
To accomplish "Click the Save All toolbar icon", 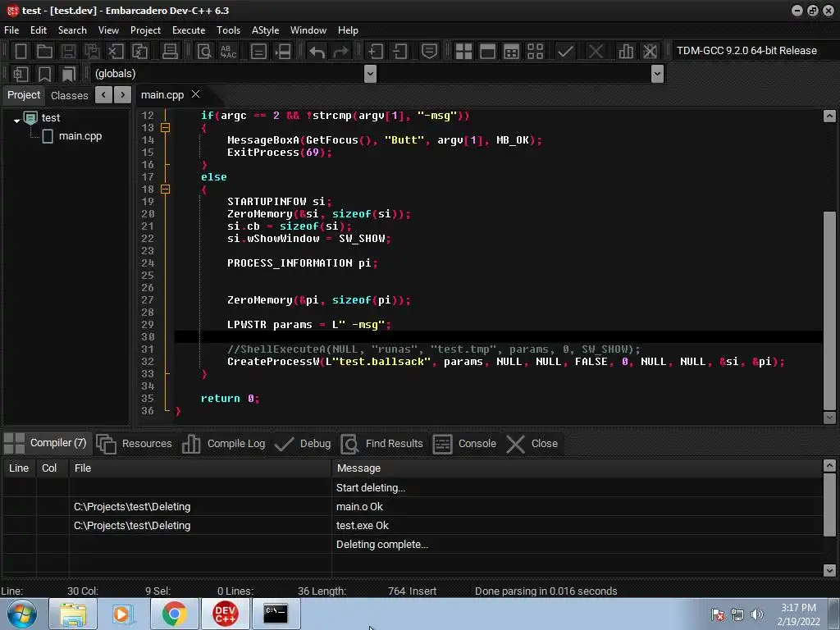I will (x=92, y=52).
